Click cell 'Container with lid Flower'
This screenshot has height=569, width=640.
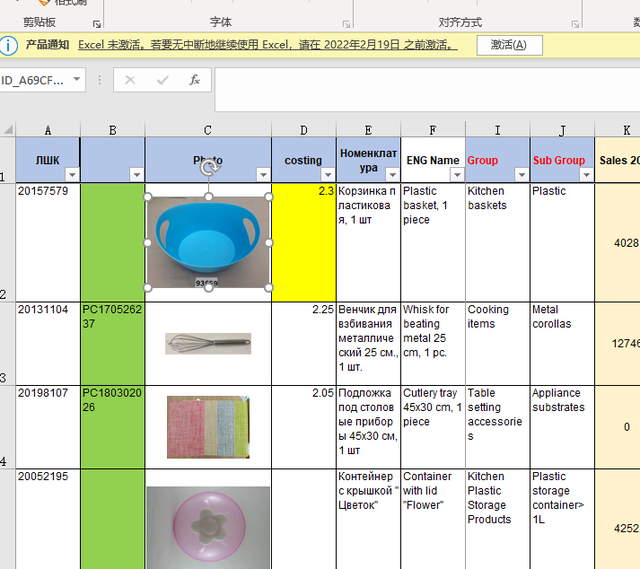click(433, 519)
